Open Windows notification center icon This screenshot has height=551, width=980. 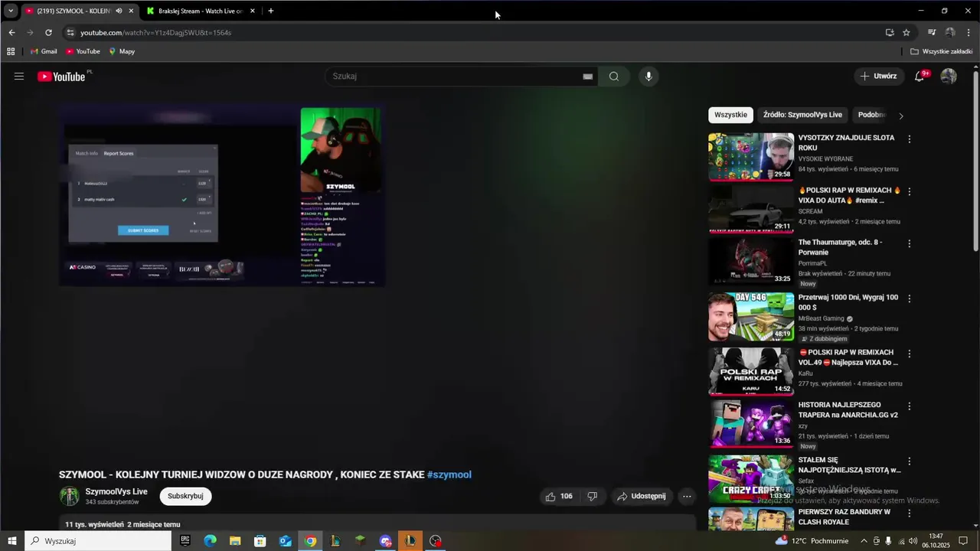point(964,541)
